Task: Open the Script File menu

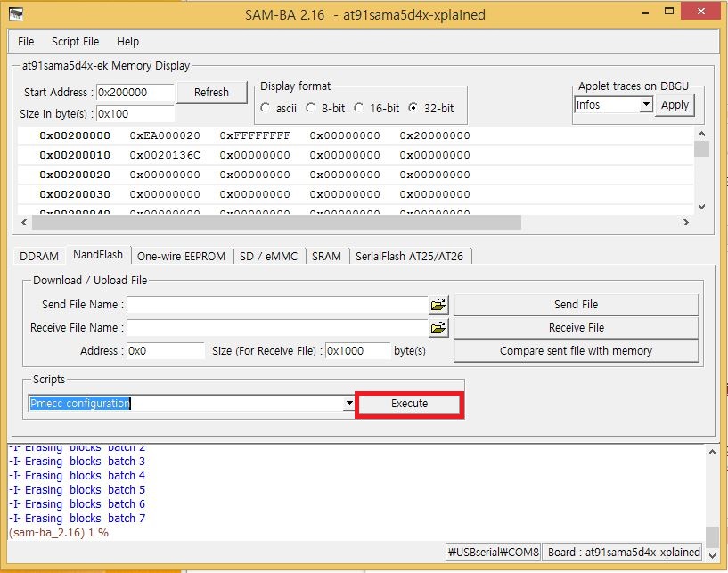Action: click(x=75, y=41)
